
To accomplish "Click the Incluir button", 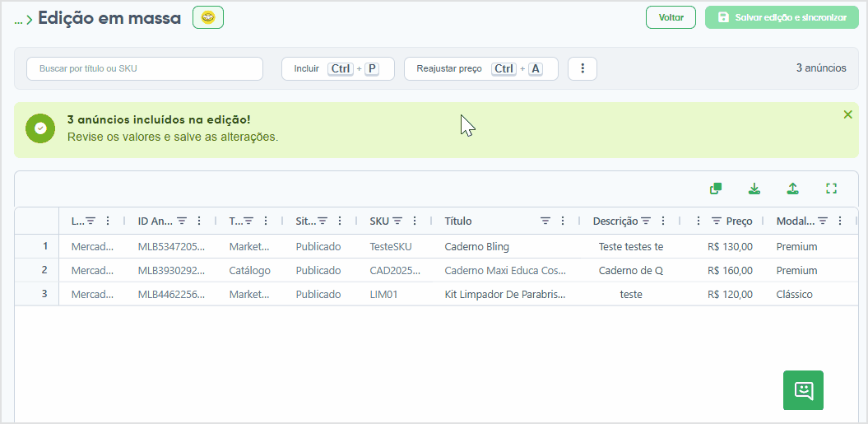I will (x=337, y=68).
